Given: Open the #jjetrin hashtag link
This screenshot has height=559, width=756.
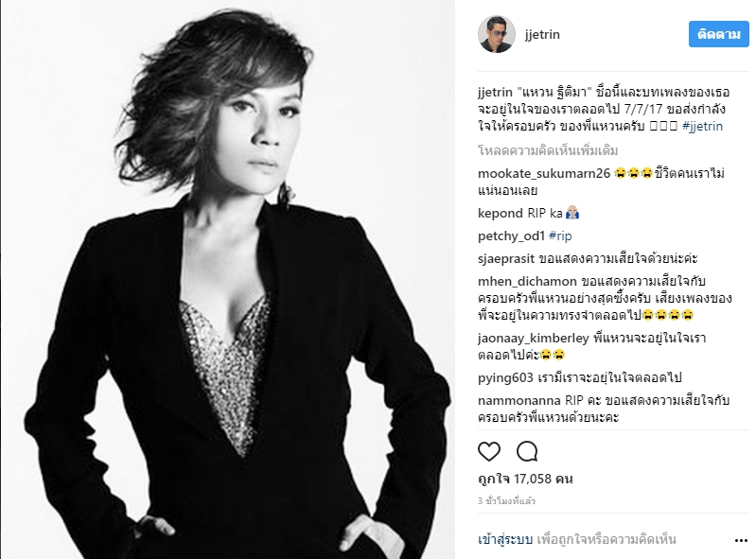Looking at the screenshot, I should click(x=702, y=126).
